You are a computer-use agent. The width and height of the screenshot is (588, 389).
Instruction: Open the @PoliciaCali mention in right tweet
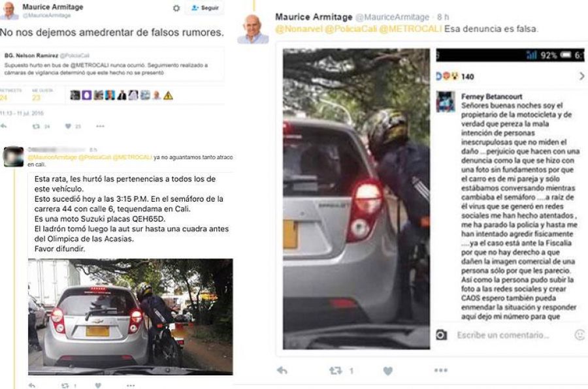pos(351,29)
